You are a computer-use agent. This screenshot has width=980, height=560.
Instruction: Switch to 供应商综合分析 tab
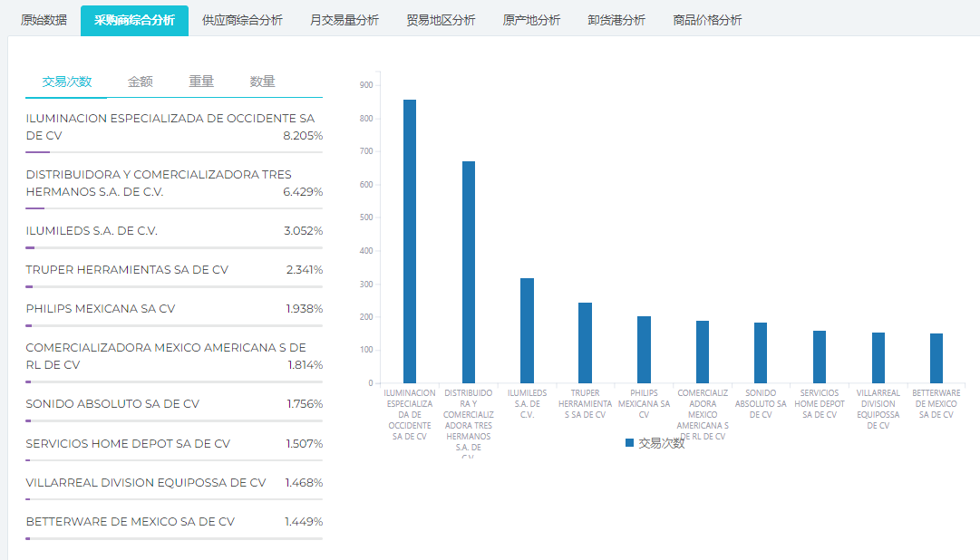242,20
